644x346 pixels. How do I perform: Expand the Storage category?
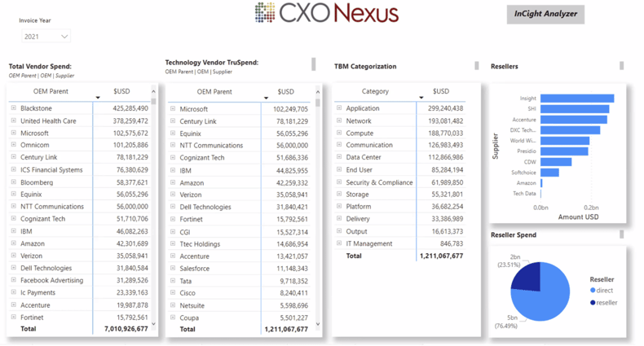339,194
